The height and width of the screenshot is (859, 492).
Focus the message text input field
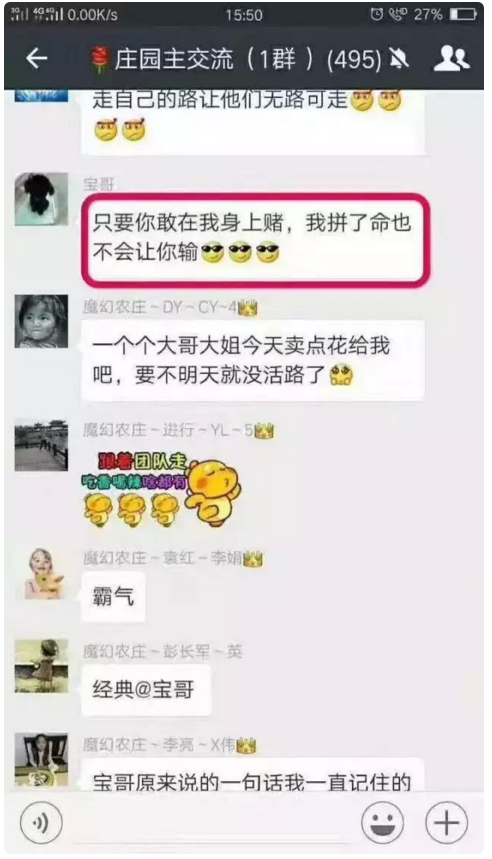click(211, 822)
